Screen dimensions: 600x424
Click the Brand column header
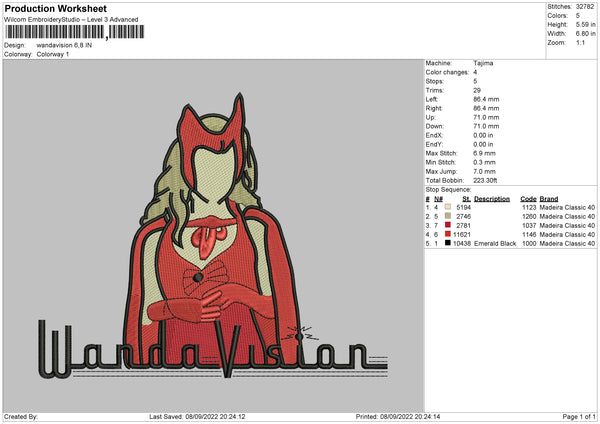pos(548,198)
